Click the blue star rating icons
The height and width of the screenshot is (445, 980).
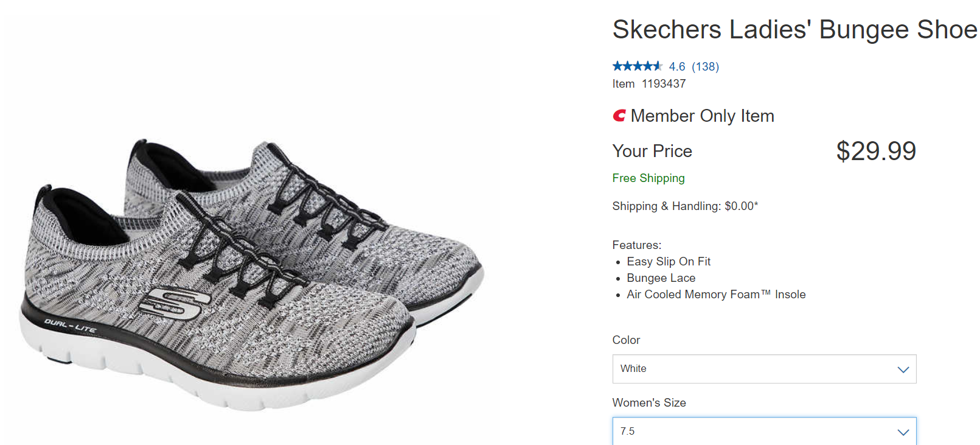tap(637, 66)
